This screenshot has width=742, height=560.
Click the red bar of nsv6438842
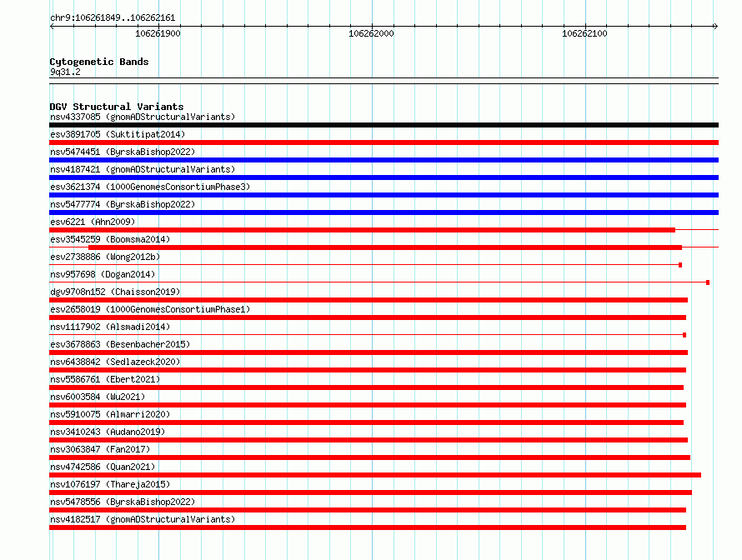[x=368, y=370]
